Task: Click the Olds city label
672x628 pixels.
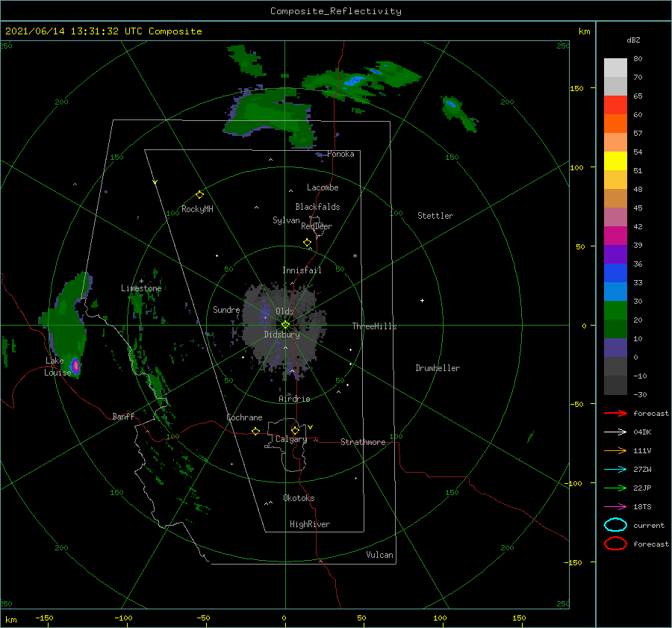Action: 284,311
